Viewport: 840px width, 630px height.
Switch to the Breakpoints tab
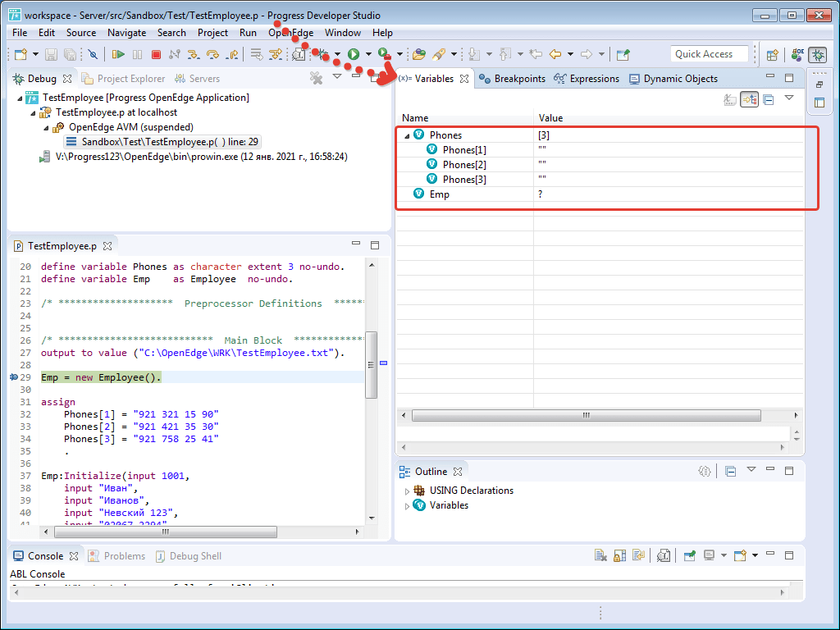coord(512,79)
